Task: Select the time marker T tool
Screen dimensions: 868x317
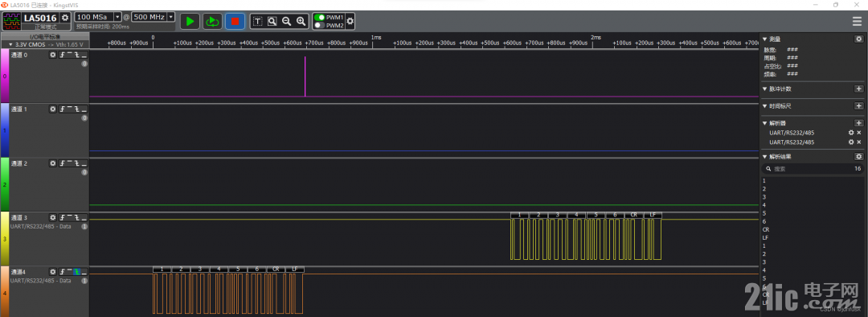Action: [257, 21]
